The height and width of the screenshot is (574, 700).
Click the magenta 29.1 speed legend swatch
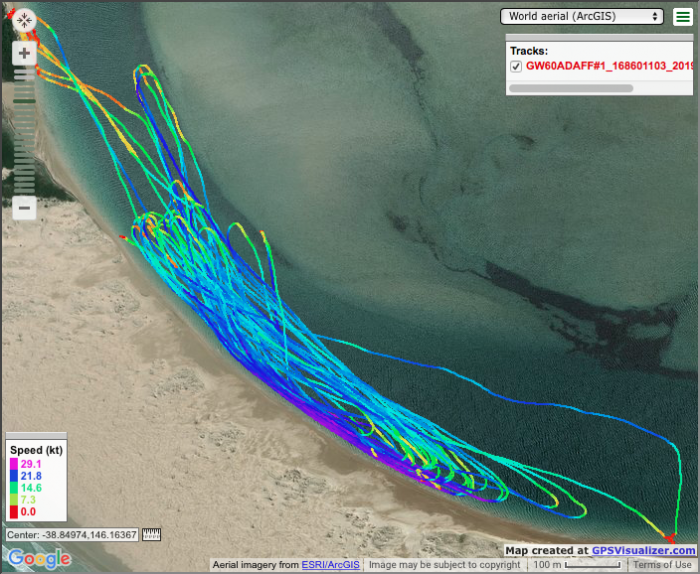(13, 464)
